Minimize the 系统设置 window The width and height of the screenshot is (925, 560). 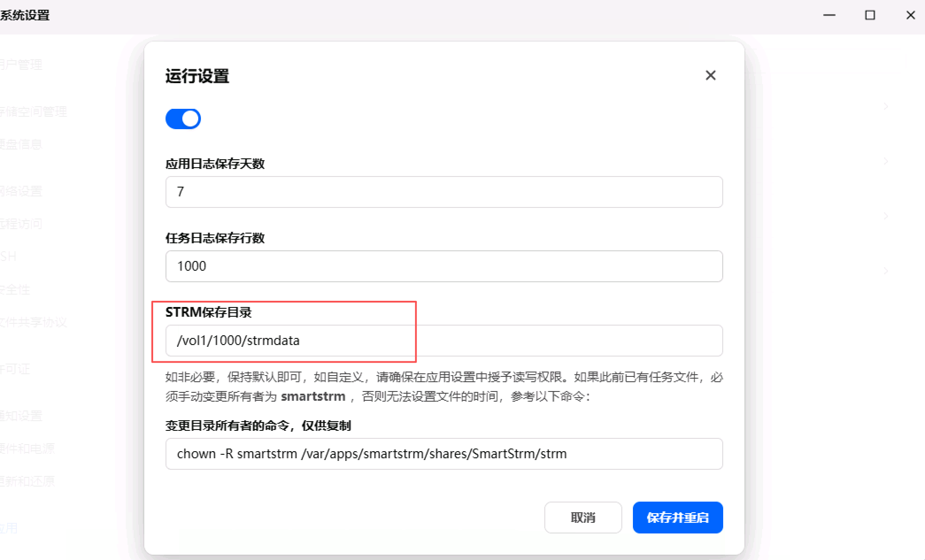point(829,15)
